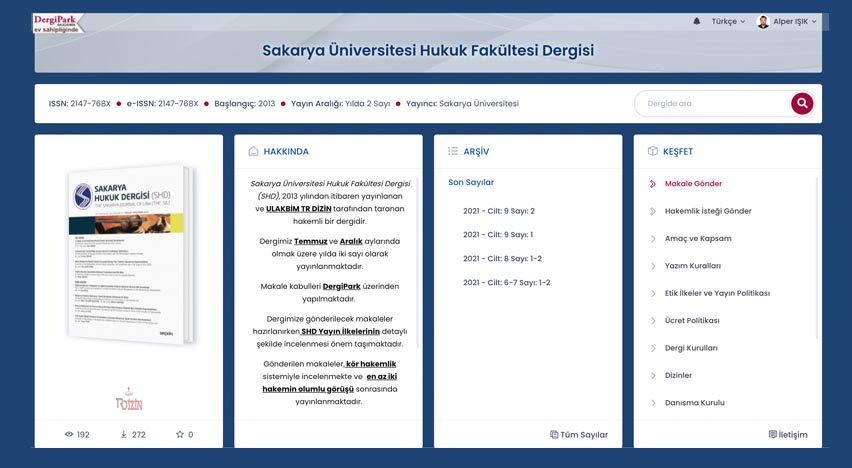Image resolution: width=852 pixels, height=468 pixels.
Task: Click the magenta search button
Action: pyautogui.click(x=802, y=103)
